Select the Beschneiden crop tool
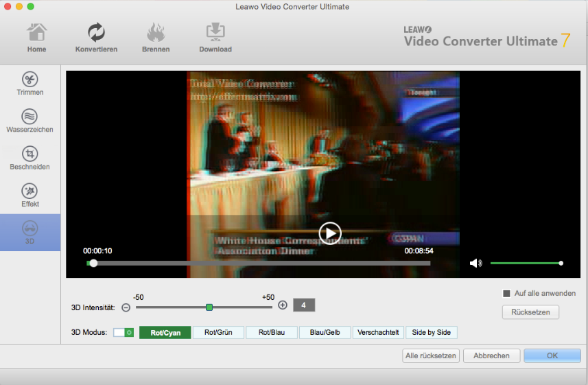The height and width of the screenshot is (385, 588). (30, 158)
